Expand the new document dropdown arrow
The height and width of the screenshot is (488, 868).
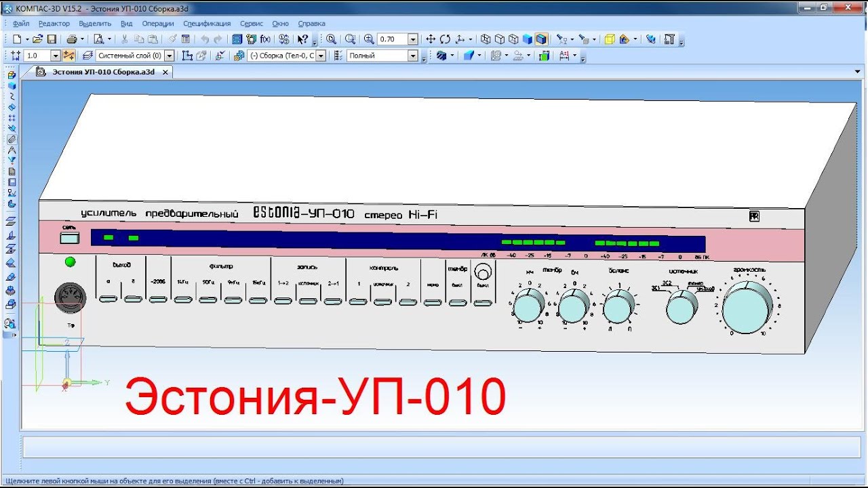pos(27,39)
